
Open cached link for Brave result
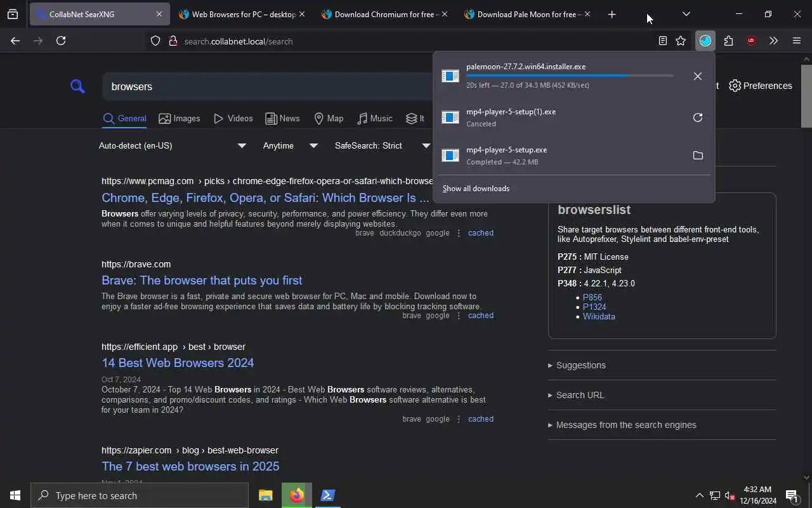pos(481,316)
